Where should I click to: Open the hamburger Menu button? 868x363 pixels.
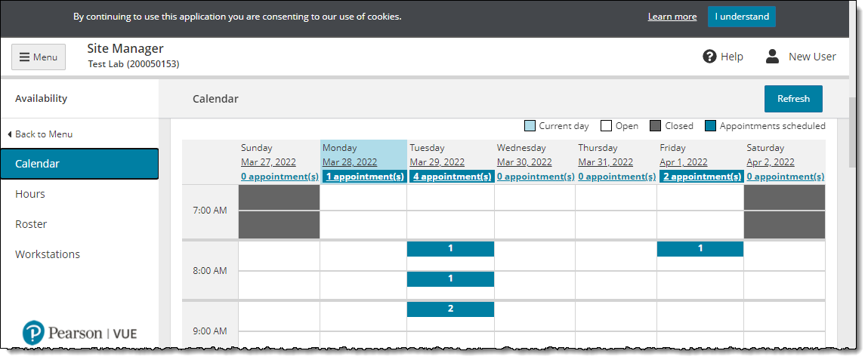pyautogui.click(x=38, y=57)
